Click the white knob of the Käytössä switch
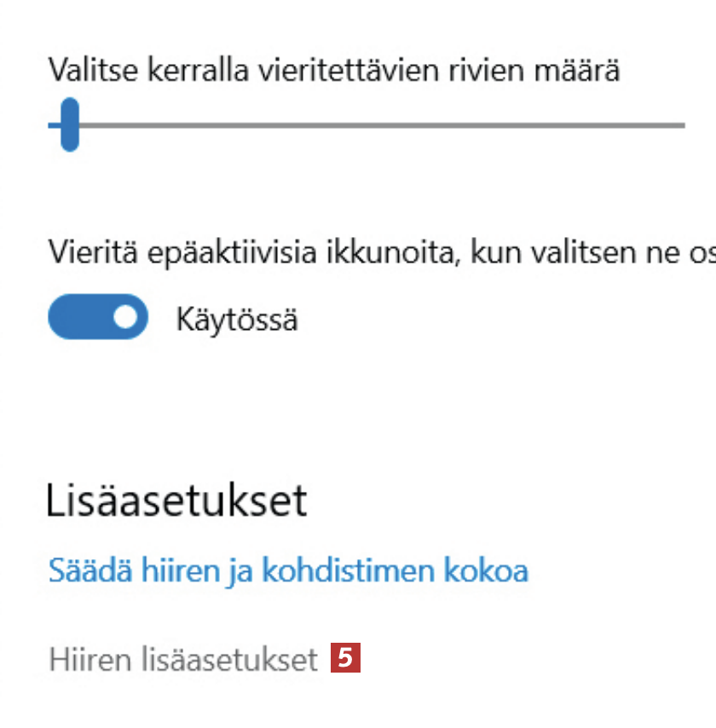The height and width of the screenshot is (728, 716). click(x=126, y=317)
